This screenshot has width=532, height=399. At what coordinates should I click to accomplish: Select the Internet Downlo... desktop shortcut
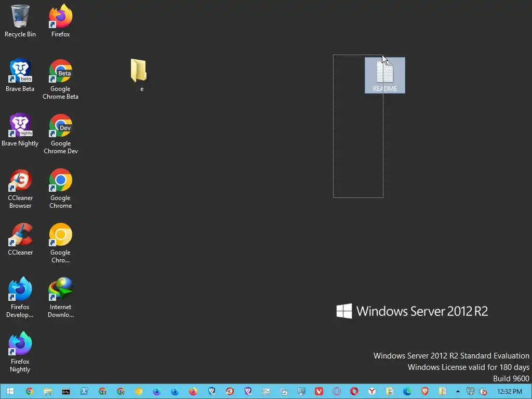60,297
